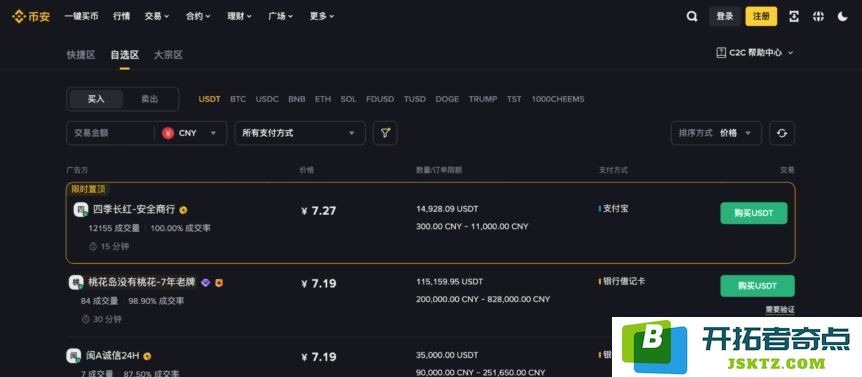Image resolution: width=862 pixels, height=377 pixels.
Task: Expand the 合约 nav dropdown
Action: point(198,16)
